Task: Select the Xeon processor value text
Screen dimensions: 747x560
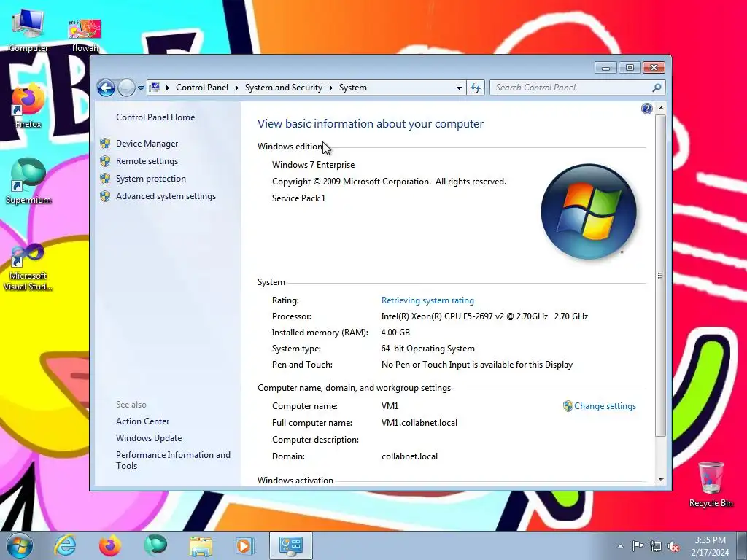Action: (484, 316)
